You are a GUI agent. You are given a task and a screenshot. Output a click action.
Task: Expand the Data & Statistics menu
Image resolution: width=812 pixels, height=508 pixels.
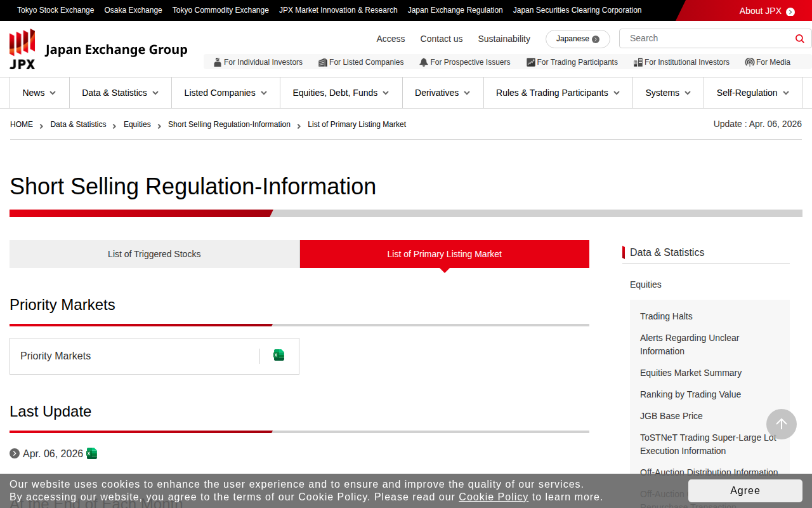121,93
